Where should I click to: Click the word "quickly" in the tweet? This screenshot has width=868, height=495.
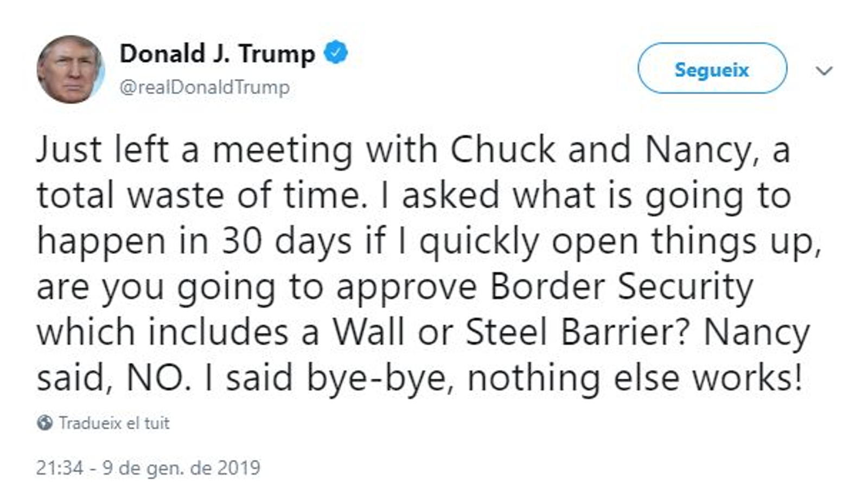pos(478,241)
